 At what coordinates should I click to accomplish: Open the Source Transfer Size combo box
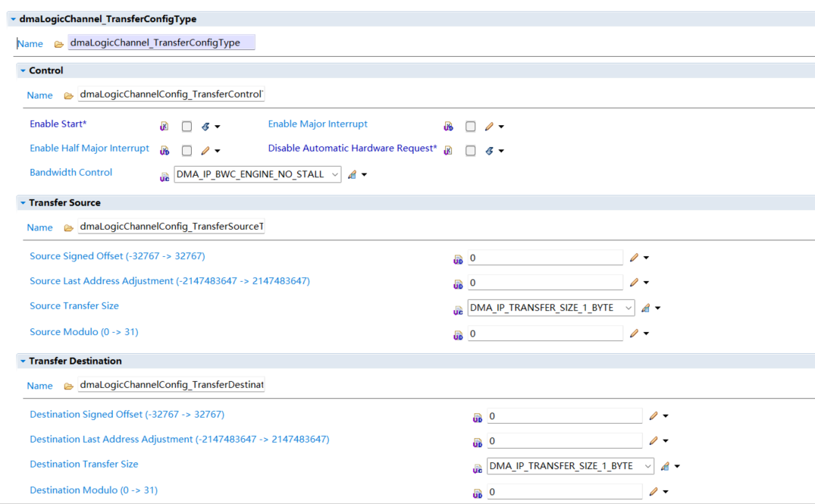551,308
